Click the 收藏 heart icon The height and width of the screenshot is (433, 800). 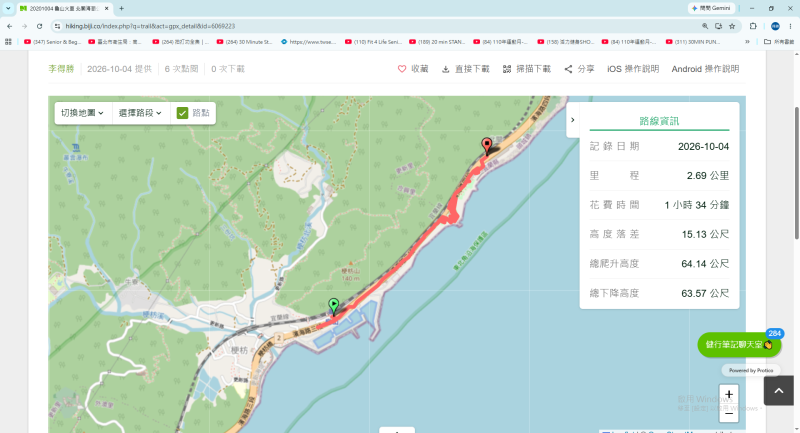[402, 69]
